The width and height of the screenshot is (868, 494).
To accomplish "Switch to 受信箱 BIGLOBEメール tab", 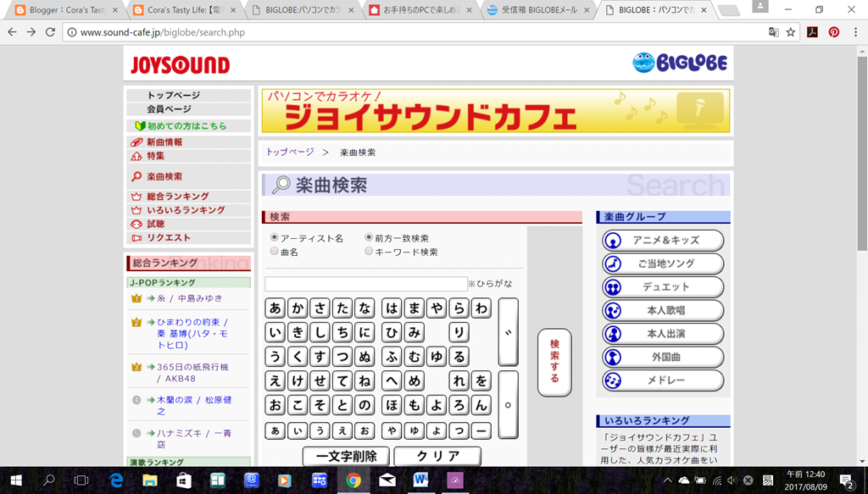I will (539, 10).
